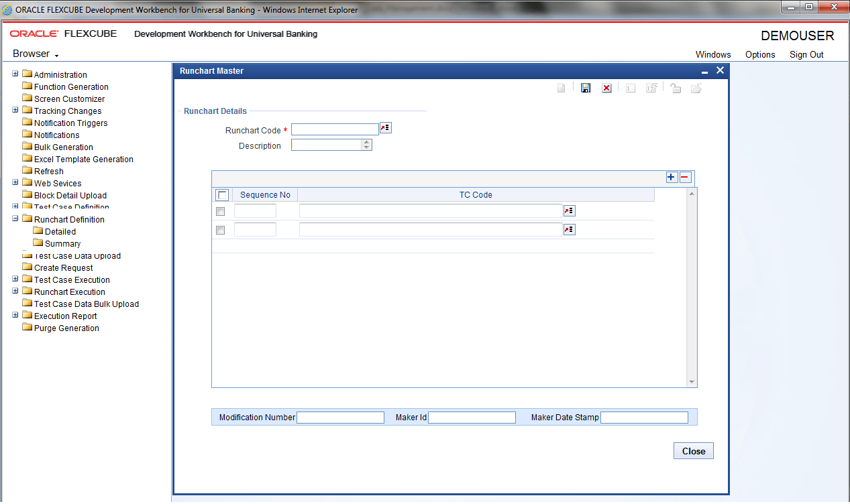
Task: Click the table scrollbar up arrow
Action: pos(692,194)
